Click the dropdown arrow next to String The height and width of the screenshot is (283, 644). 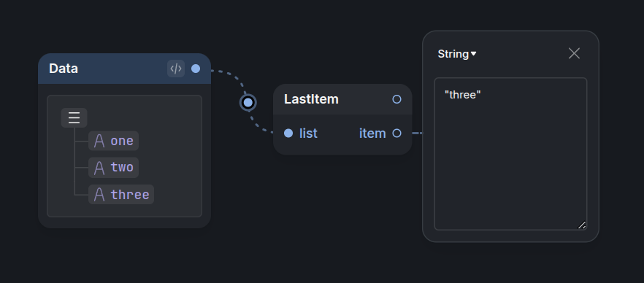click(x=474, y=54)
